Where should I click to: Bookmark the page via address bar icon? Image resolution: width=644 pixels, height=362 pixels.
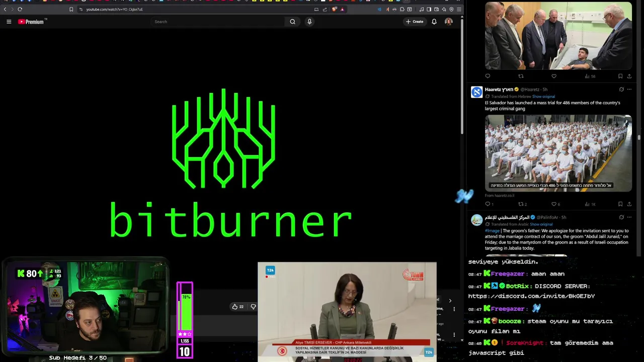71,9
